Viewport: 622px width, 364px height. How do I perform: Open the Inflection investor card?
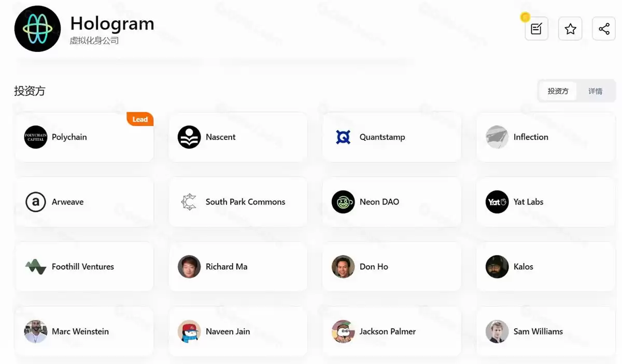click(545, 137)
